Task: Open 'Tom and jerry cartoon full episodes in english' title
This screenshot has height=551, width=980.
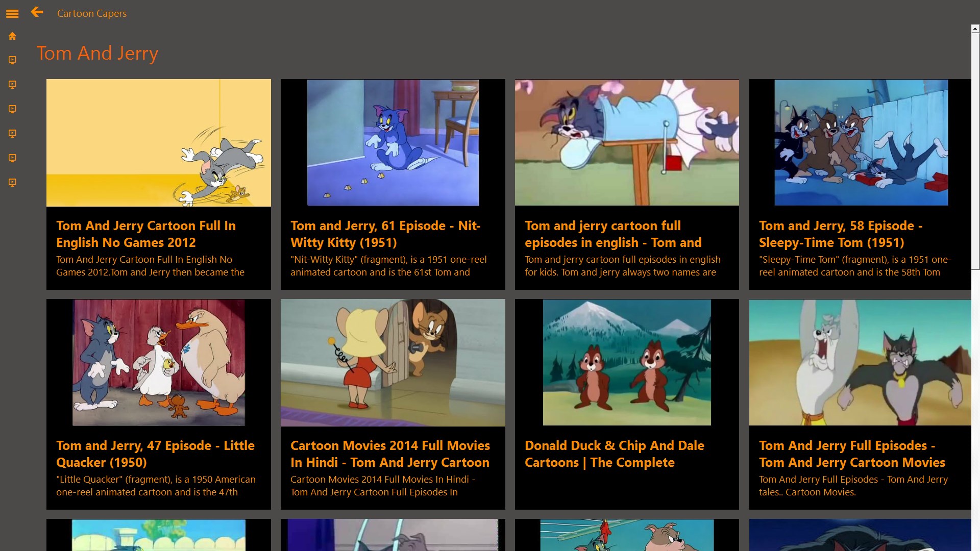Action: (613, 234)
